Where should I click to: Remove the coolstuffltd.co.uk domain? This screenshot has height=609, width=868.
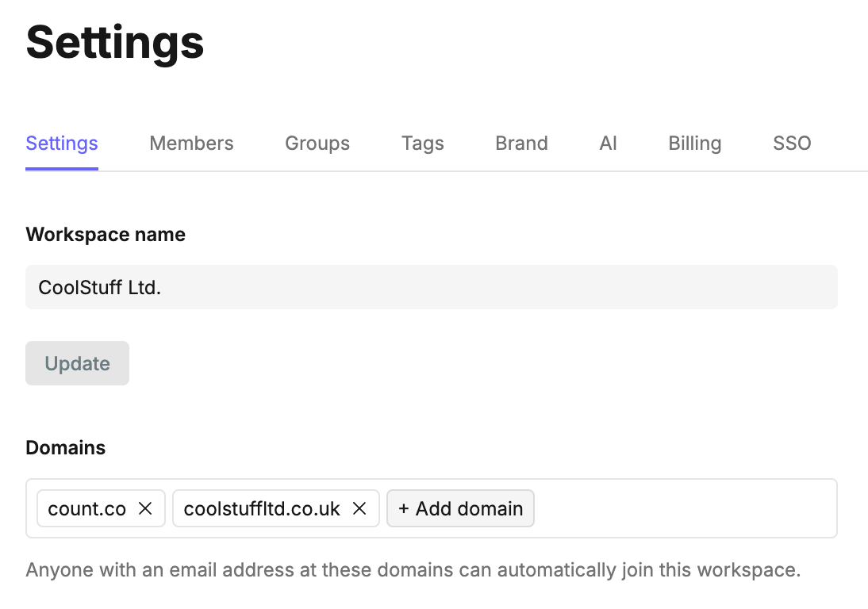pos(359,509)
